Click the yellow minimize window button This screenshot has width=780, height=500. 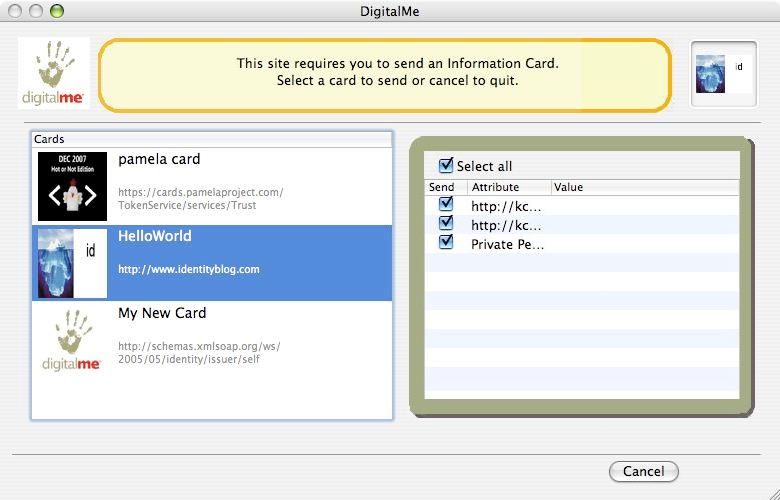pyautogui.click(x=36, y=11)
